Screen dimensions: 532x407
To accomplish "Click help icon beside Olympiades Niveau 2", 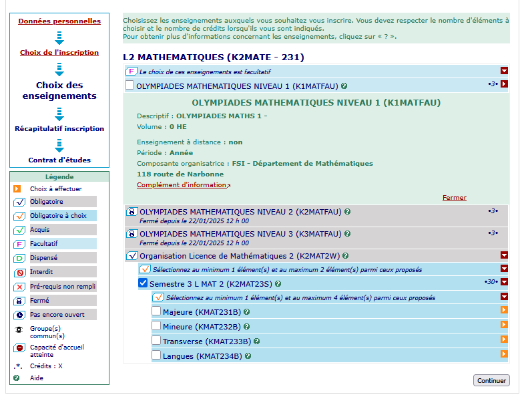I will pyautogui.click(x=348, y=212).
